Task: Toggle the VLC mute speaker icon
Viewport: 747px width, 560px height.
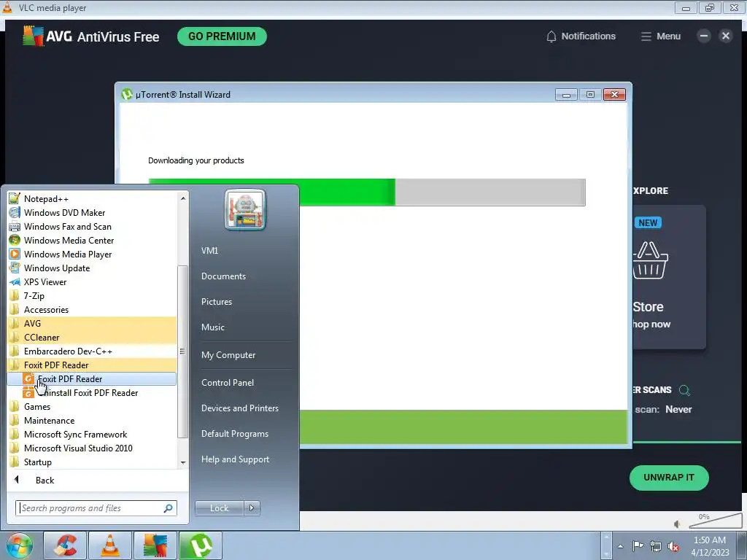Action: (x=677, y=524)
